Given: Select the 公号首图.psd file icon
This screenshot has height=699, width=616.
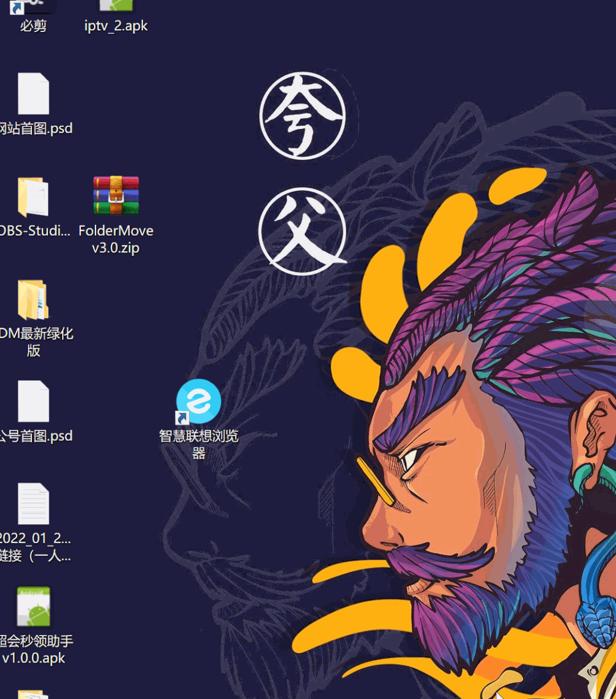Looking at the screenshot, I should click(33, 401).
